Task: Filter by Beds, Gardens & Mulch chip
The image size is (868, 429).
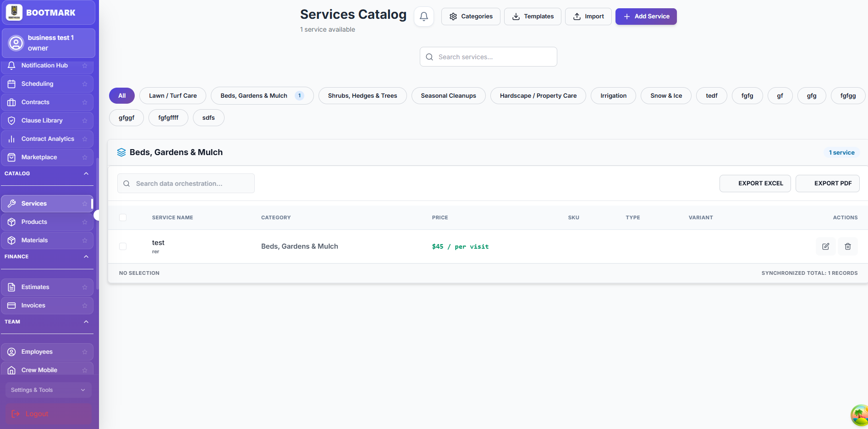Action: [262, 95]
